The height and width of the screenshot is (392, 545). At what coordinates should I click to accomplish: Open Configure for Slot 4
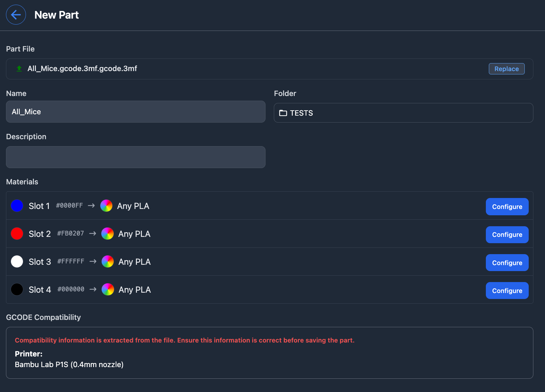click(x=507, y=290)
